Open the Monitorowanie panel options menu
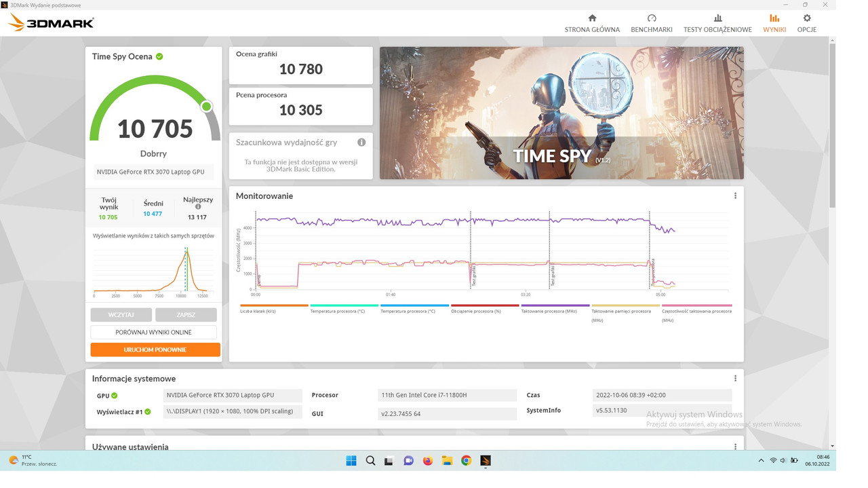 (735, 195)
